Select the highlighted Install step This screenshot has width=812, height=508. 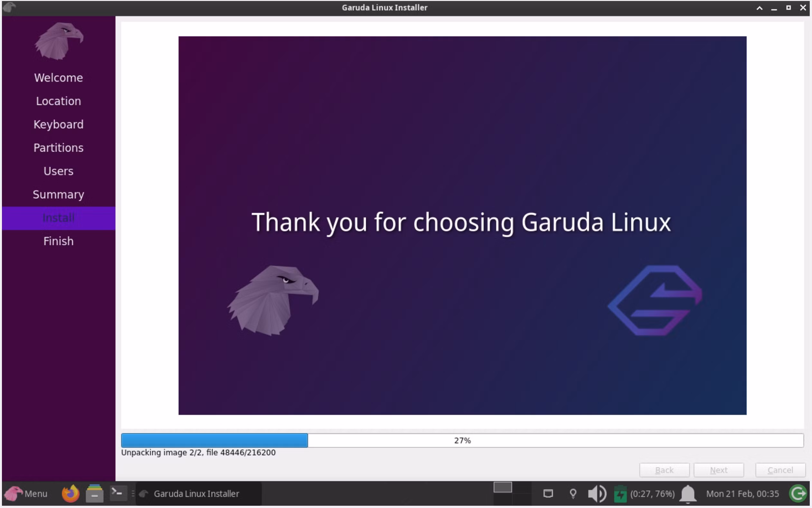click(59, 218)
